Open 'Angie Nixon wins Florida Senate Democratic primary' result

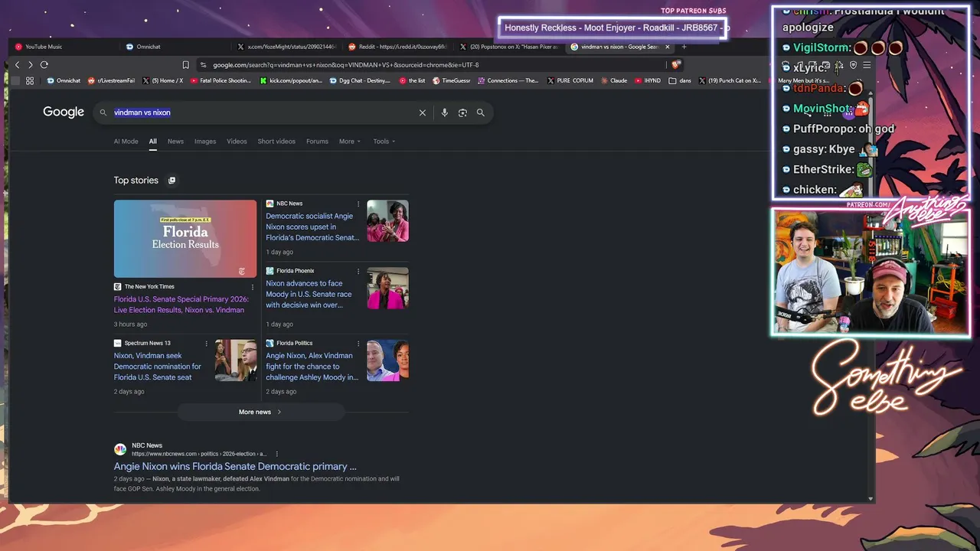pyautogui.click(x=235, y=467)
